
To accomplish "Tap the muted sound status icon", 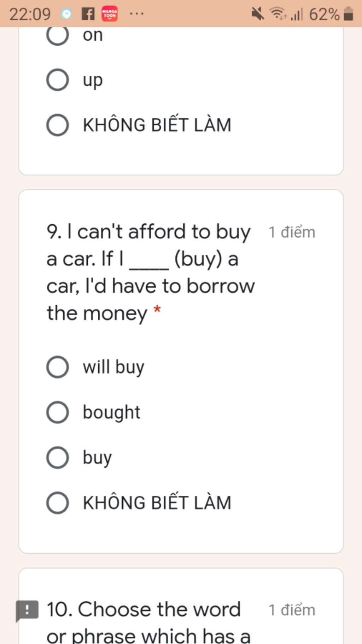I will pyautogui.click(x=258, y=14).
